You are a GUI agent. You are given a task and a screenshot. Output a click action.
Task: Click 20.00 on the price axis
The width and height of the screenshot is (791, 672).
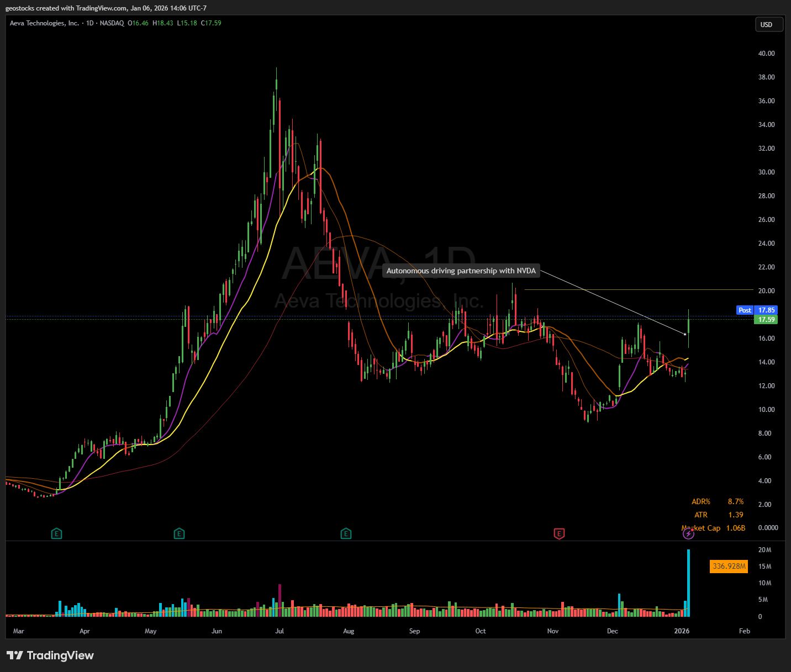pos(767,291)
